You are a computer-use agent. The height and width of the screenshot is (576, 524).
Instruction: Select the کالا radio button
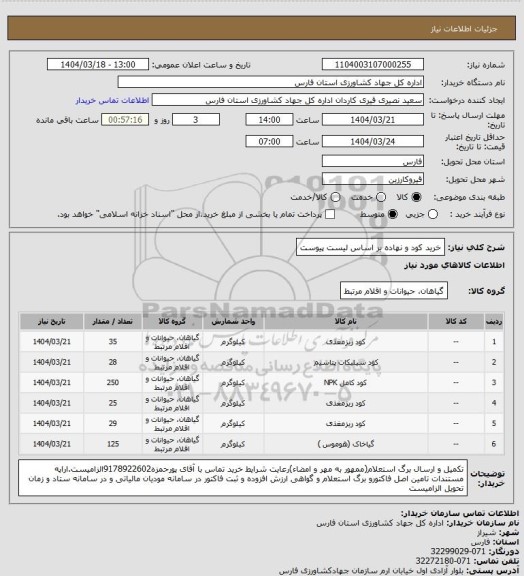click(x=416, y=197)
